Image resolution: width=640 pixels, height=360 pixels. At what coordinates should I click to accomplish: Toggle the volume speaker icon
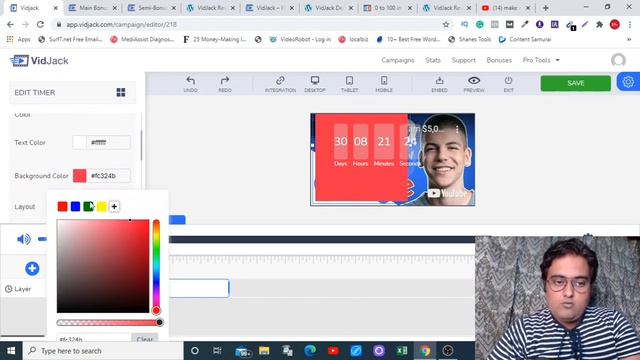(x=24, y=239)
